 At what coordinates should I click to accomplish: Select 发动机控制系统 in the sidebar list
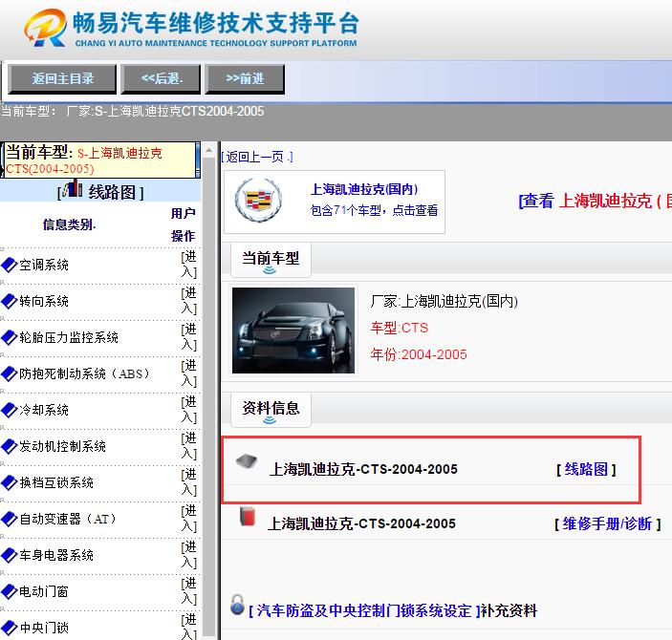click(x=62, y=447)
